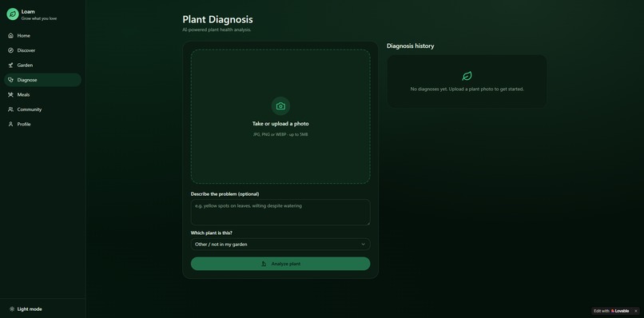Image resolution: width=644 pixels, height=318 pixels.
Task: Click the Community people icon
Action: point(10,109)
